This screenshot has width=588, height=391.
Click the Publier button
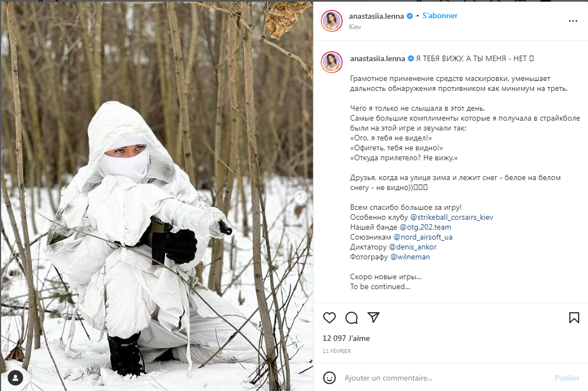tap(567, 378)
